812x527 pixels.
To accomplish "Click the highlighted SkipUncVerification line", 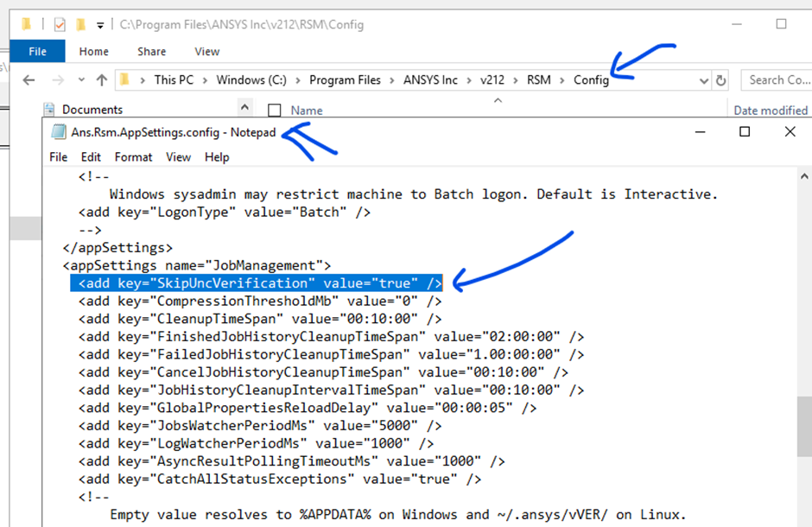I will click(257, 283).
